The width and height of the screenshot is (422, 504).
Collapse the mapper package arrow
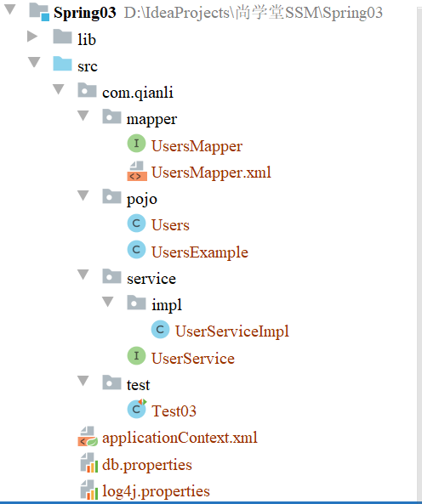point(83,116)
